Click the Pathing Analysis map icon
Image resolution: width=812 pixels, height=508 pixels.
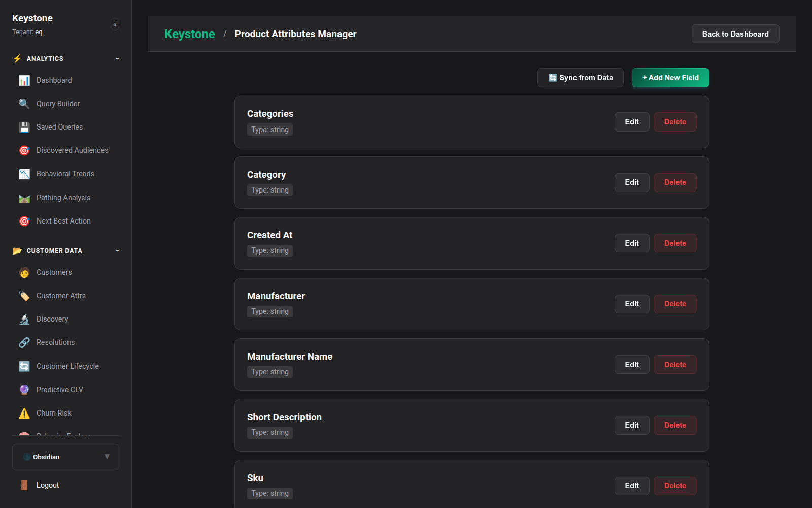(24, 198)
